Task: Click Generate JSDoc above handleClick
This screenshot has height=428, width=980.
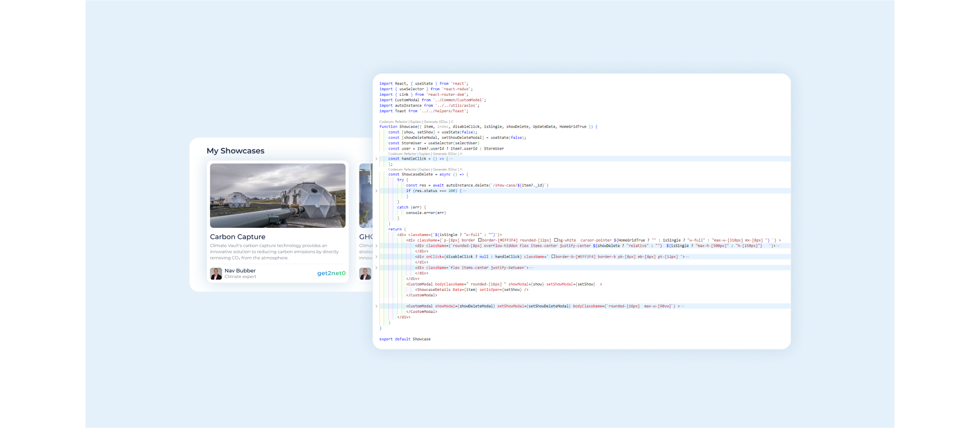Action: (x=445, y=154)
